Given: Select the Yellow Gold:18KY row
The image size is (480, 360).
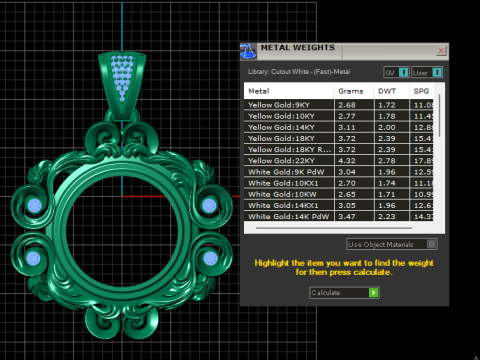Looking at the screenshot, I should pos(339,138).
